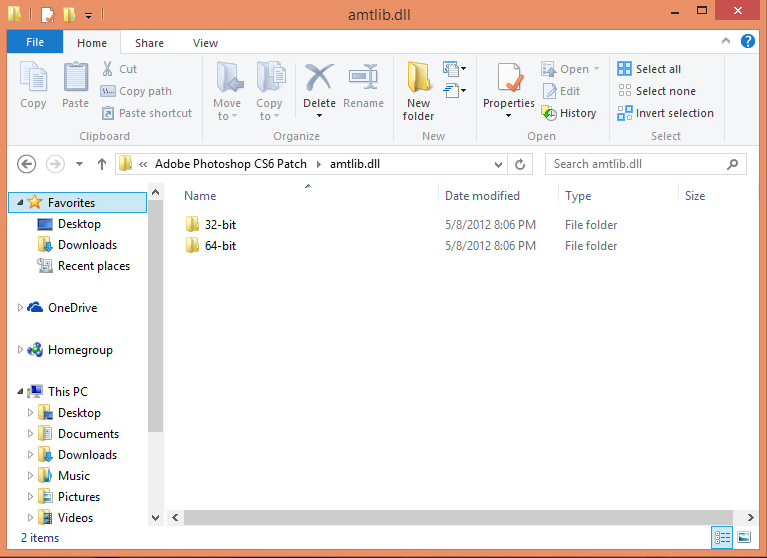Click the navigation pane scroll down arrow
This screenshot has width=767, height=558.
tap(156, 517)
